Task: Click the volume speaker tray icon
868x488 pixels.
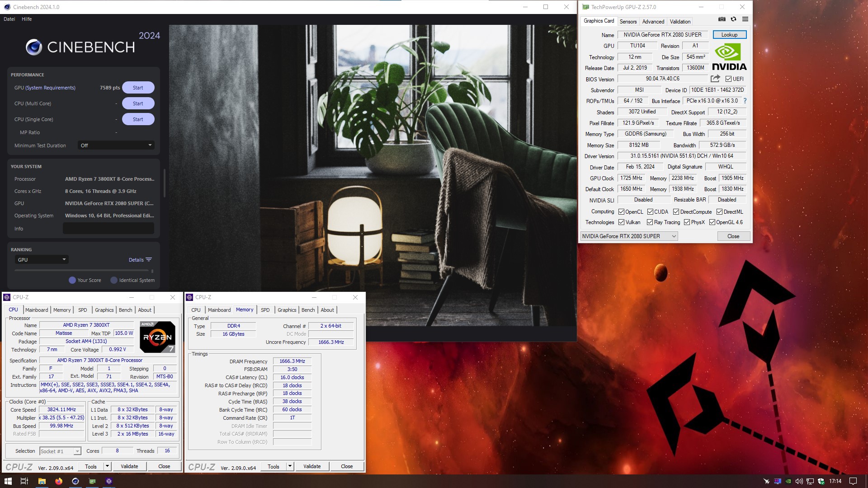Action: click(799, 481)
